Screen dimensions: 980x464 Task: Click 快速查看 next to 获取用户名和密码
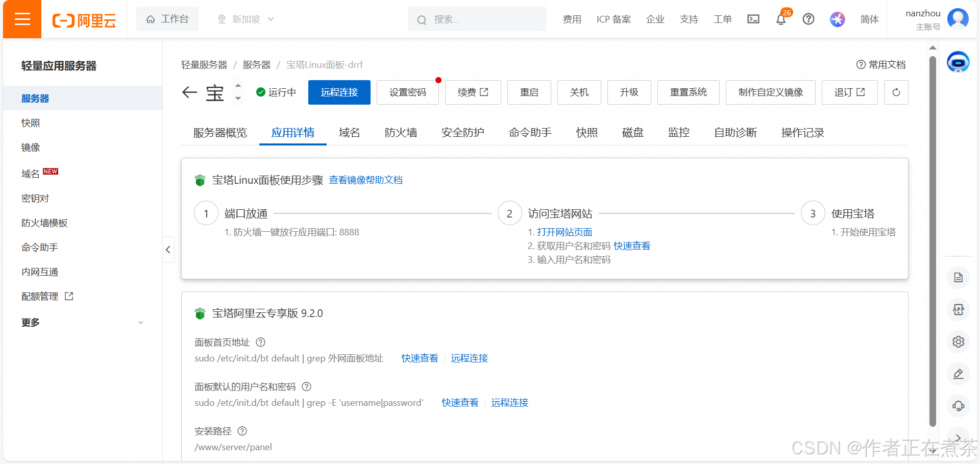click(x=632, y=246)
